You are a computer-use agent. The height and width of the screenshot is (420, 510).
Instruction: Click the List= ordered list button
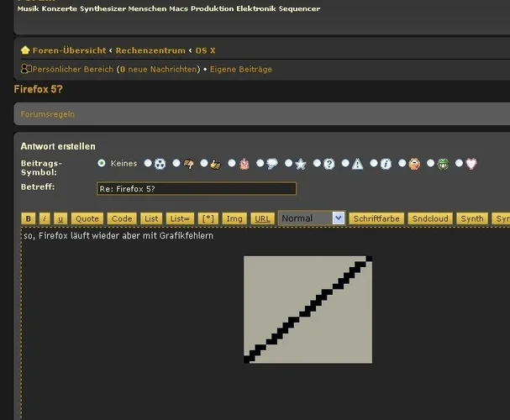pyautogui.click(x=180, y=218)
